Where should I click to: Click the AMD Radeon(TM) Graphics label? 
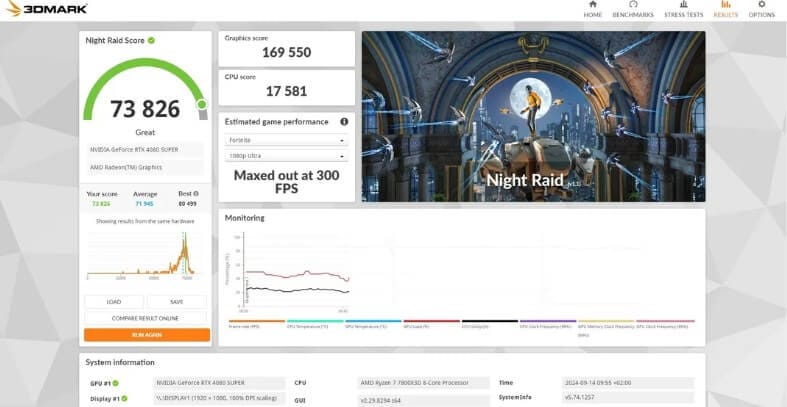[x=145, y=167]
